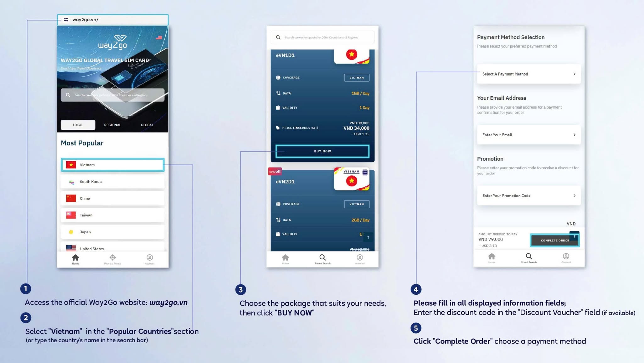The image size is (644, 363).
Task: Click BUY NOW button on eVN1D1 package
Action: point(322,151)
